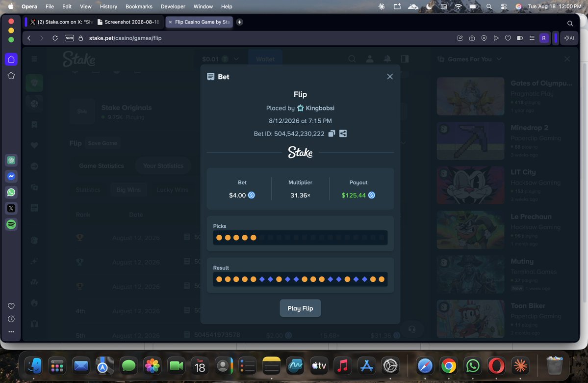Click the address bar URL
Viewport: 588px width, 383px height.
[x=125, y=38]
